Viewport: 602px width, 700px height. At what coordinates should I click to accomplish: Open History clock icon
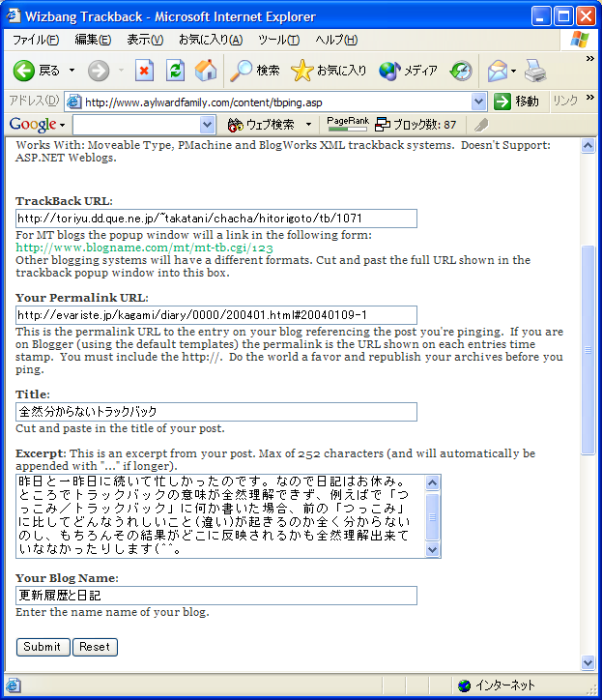461,71
